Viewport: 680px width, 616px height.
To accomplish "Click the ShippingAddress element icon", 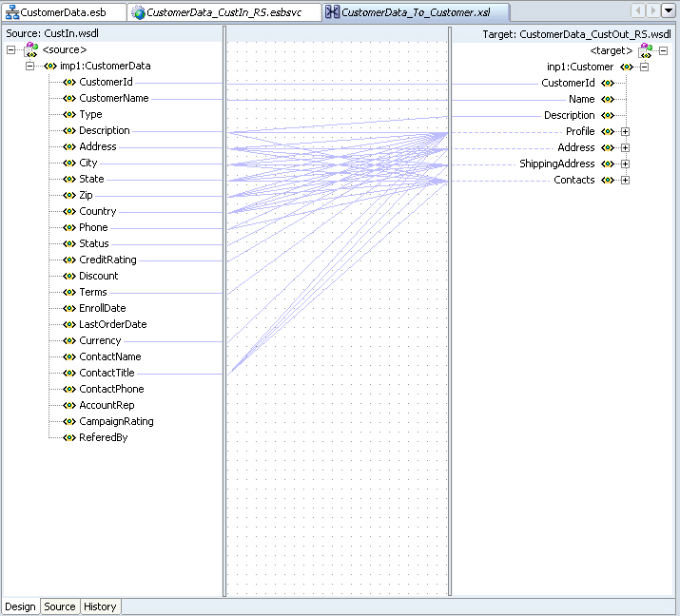I will tap(608, 164).
